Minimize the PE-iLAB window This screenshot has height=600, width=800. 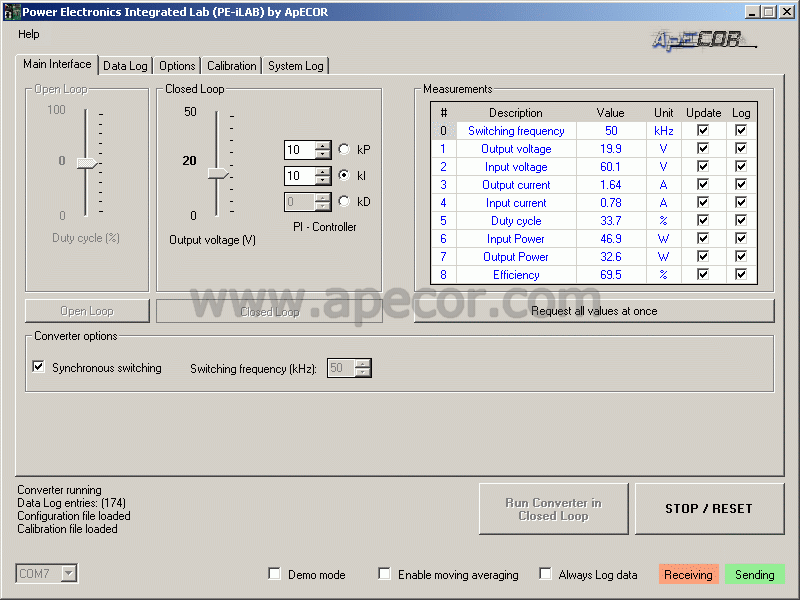tap(752, 12)
